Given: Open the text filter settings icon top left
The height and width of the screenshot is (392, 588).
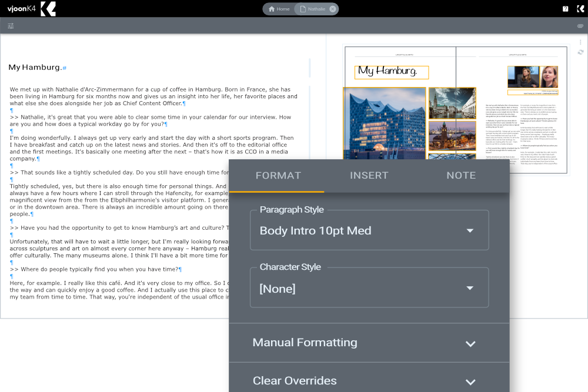Looking at the screenshot, I should point(11,26).
